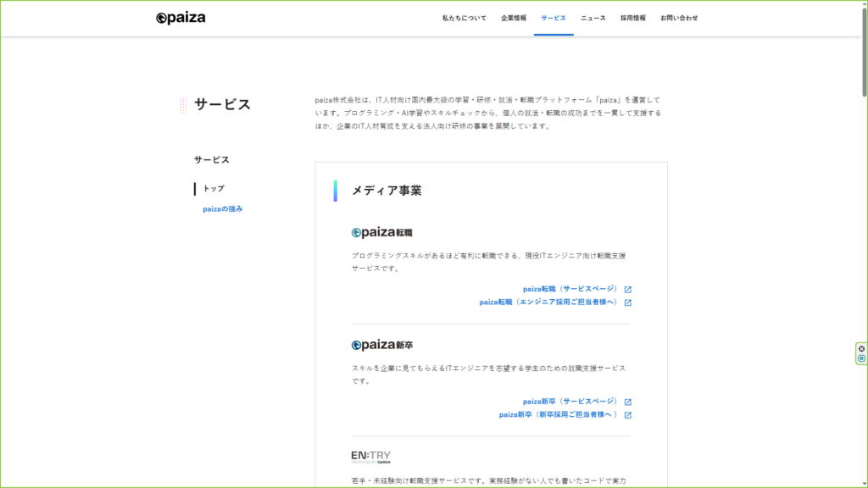This screenshot has height=488, width=868.
Task: Click the scrollbar down arrow
Action: pos(864,484)
